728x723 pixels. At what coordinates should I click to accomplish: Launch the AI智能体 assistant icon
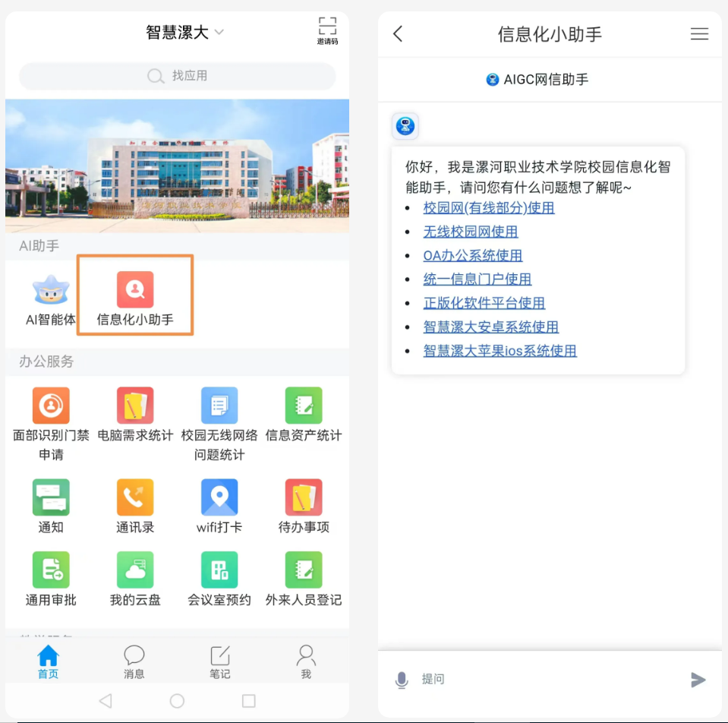pyautogui.click(x=51, y=290)
